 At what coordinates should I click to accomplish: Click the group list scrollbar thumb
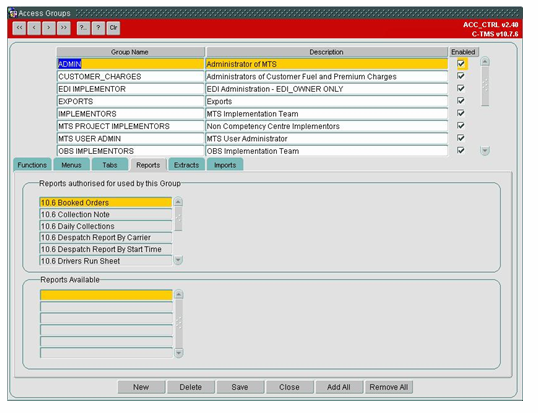tap(485, 86)
